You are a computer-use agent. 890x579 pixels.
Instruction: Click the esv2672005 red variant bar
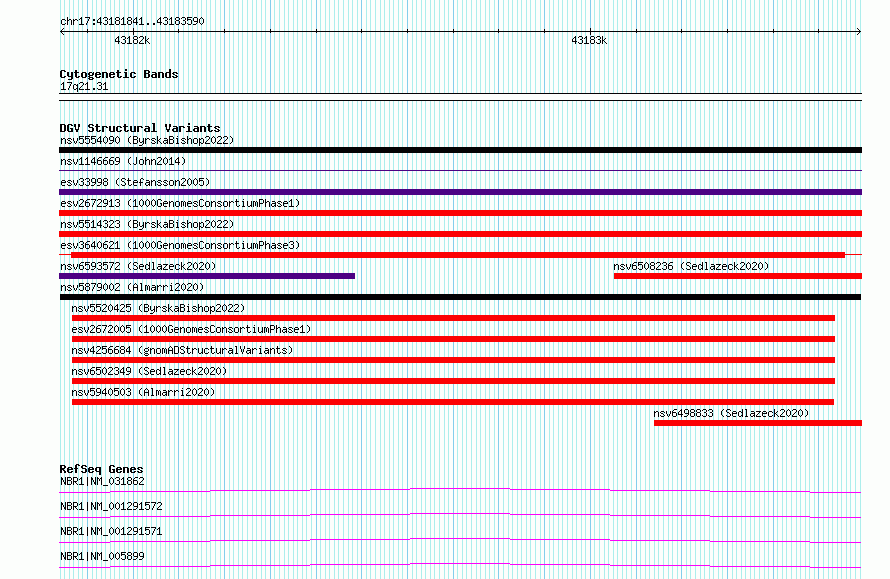[x=454, y=339]
